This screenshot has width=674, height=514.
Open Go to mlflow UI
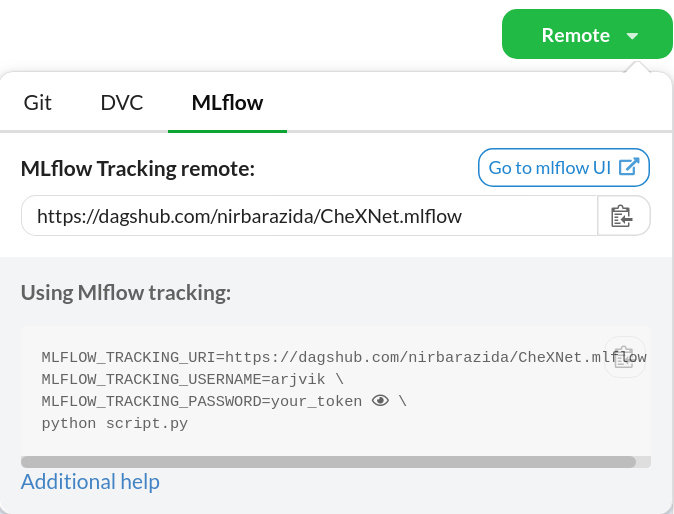point(564,168)
